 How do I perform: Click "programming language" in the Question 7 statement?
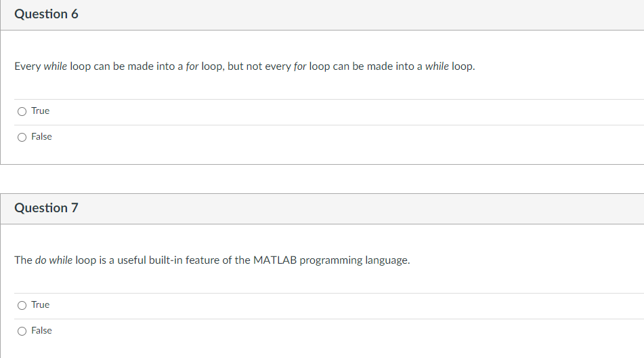(354, 260)
